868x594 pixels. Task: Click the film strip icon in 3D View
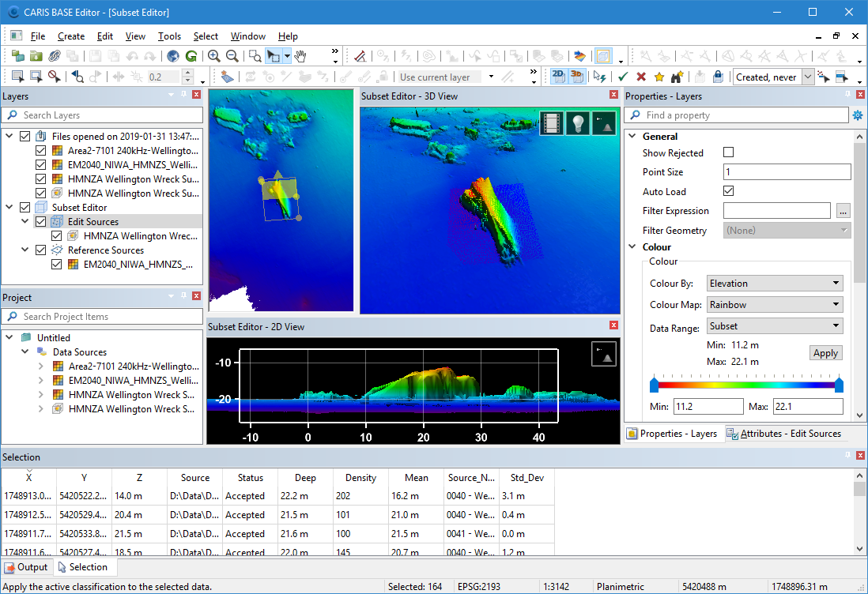click(x=552, y=123)
